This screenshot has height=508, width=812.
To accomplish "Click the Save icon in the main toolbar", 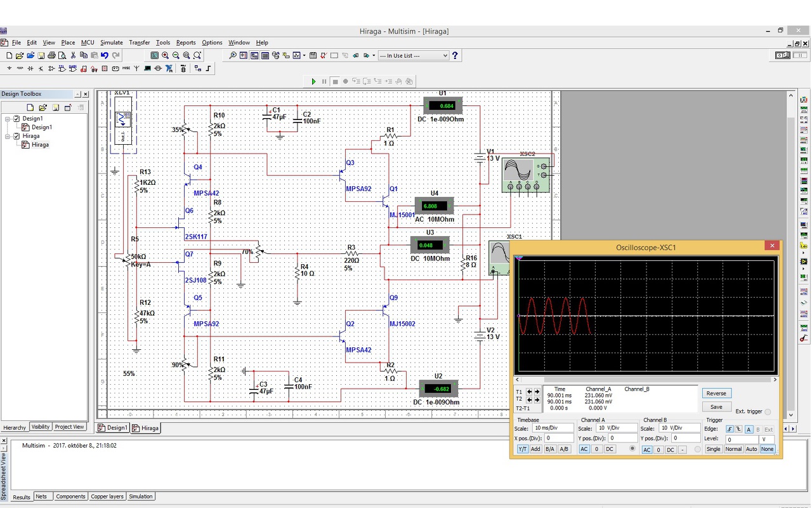I will (41, 56).
